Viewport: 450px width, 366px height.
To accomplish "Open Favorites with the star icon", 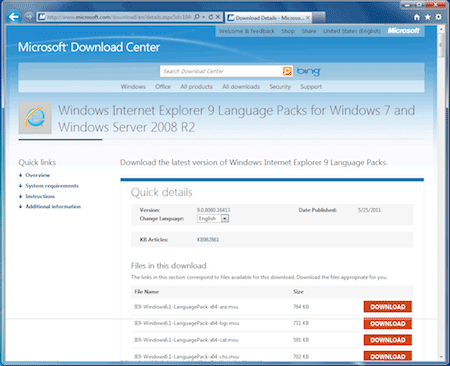I will pyautogui.click(x=428, y=17).
